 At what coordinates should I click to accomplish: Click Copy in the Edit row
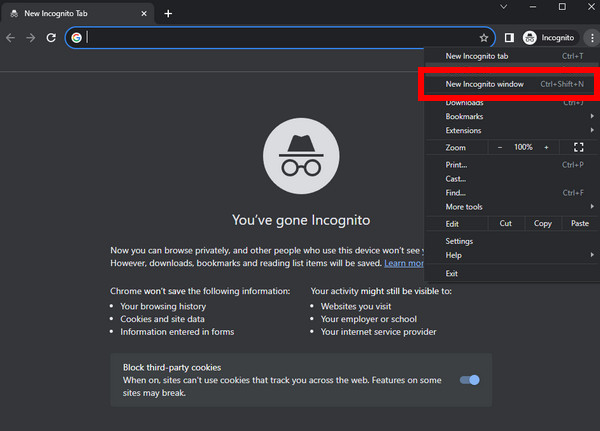tap(543, 224)
